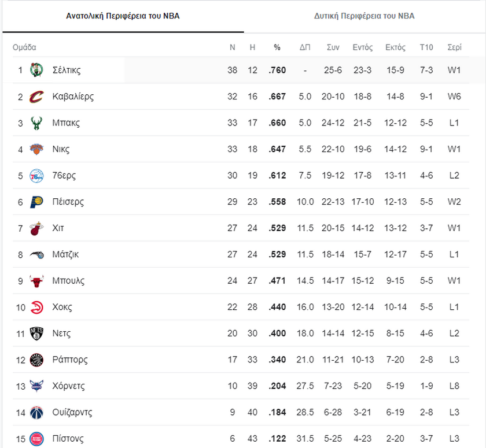Click the Pacers team logo
Viewport: 486px width, 448px height.
tap(36, 202)
